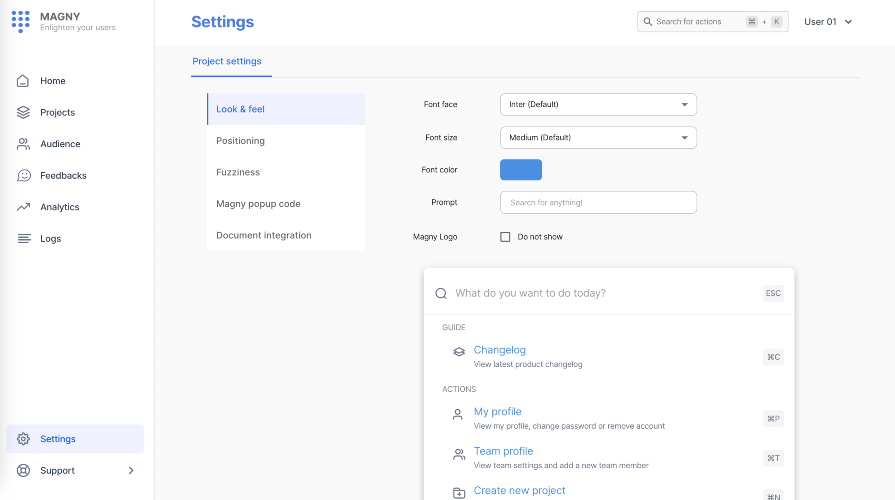Click the Audience people icon
This screenshot has width=895, height=500.
(x=23, y=144)
